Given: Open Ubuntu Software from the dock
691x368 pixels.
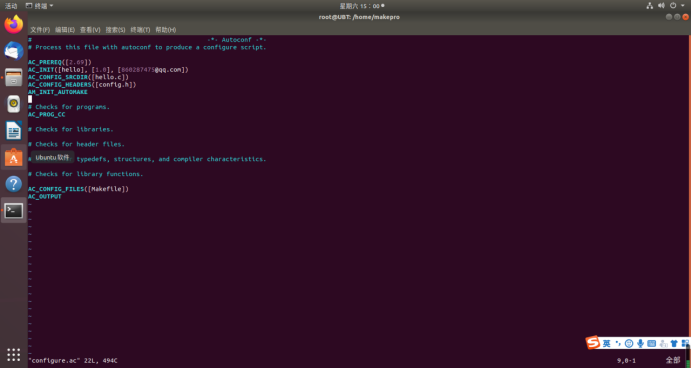Looking at the screenshot, I should (x=14, y=157).
